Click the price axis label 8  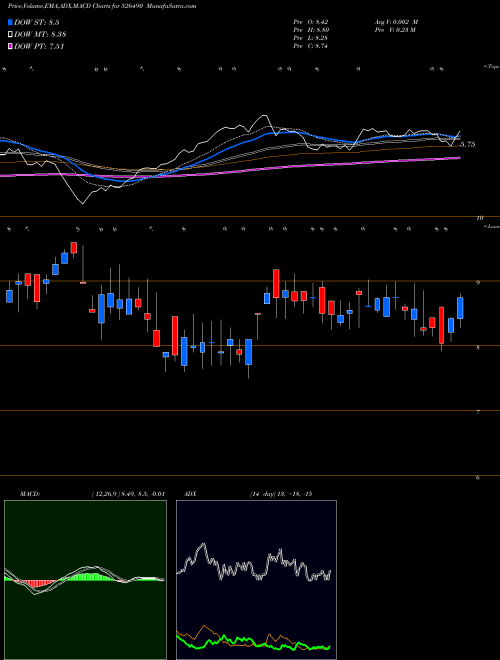tap(478, 348)
